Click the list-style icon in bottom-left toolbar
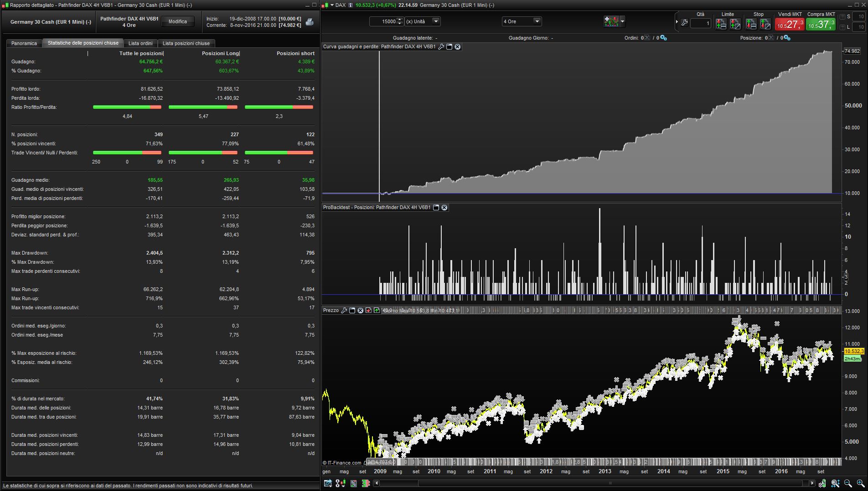868x491 pixels. coord(353,483)
